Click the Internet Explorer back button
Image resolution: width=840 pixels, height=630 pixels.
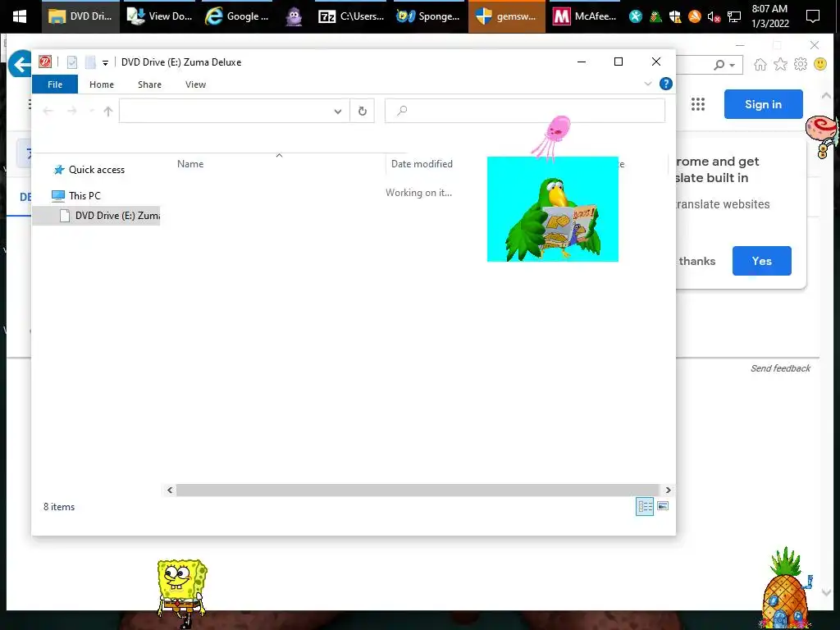(18, 63)
